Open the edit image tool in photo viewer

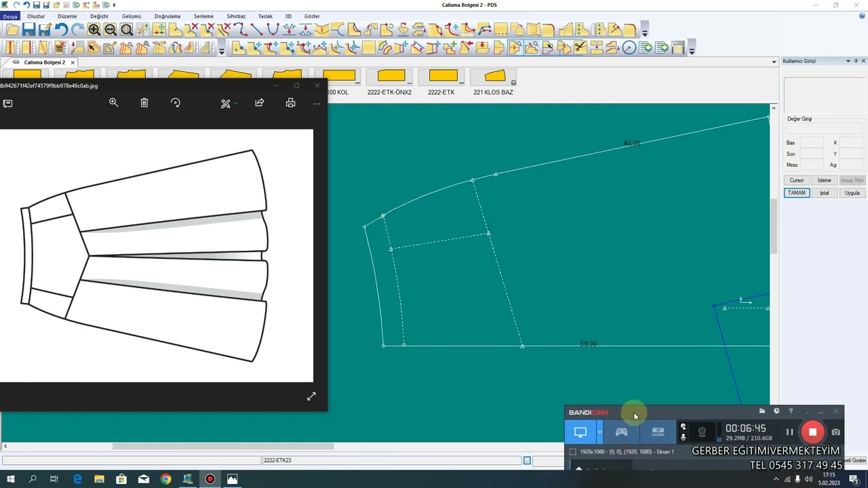[226, 103]
